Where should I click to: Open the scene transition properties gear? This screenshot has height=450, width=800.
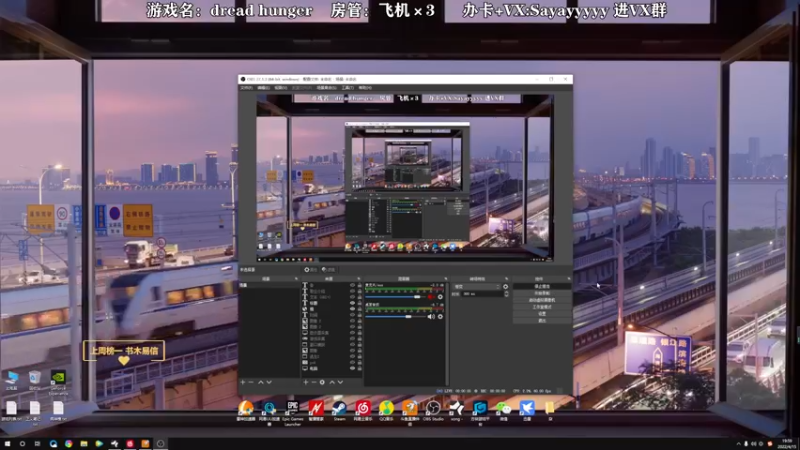tap(506, 287)
